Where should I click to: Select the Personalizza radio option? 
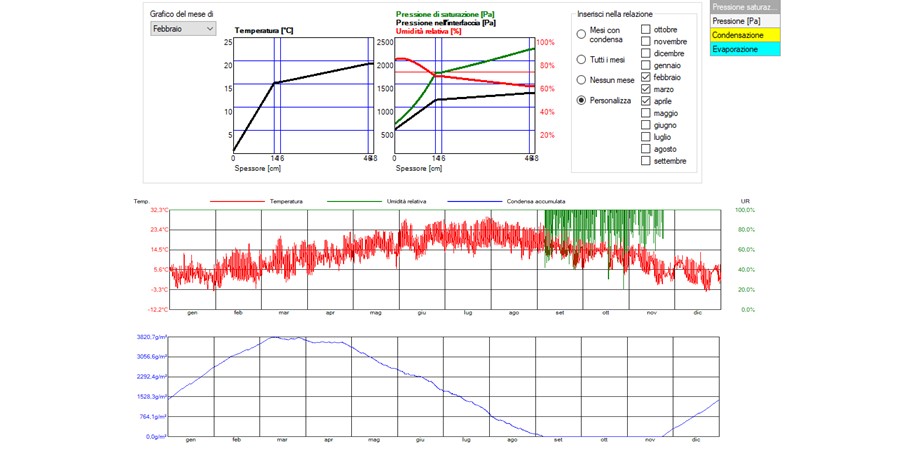coord(582,101)
